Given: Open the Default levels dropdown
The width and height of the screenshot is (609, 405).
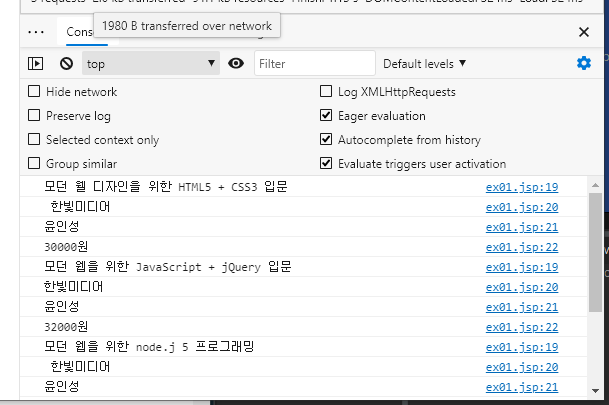Looking at the screenshot, I should (x=424, y=64).
